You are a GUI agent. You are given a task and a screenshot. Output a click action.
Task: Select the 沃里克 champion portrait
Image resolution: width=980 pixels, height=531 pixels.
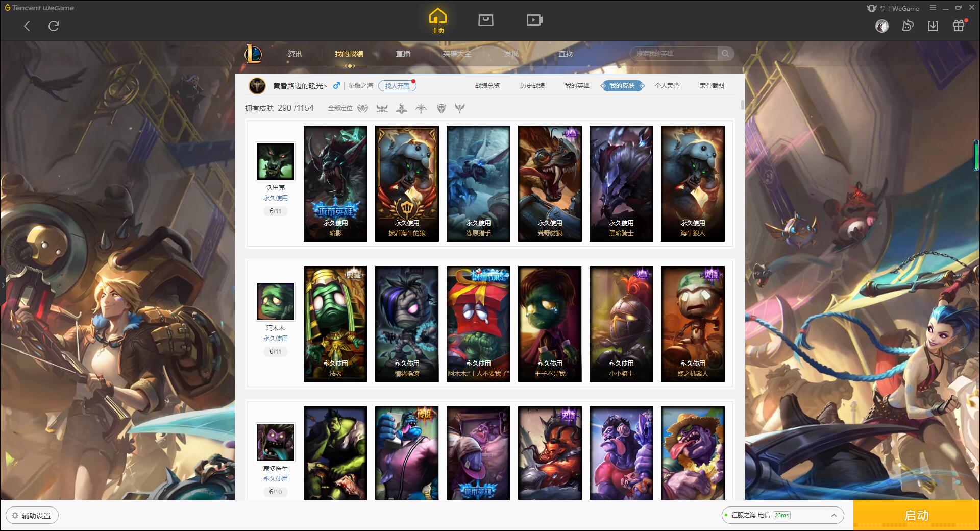click(276, 161)
